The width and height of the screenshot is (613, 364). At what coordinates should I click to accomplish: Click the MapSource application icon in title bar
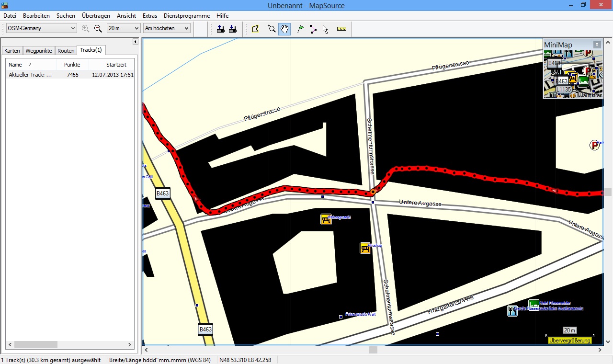coord(5,5)
